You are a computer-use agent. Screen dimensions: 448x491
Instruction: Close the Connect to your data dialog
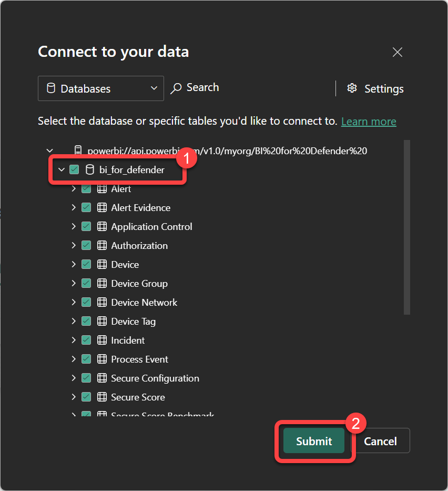pos(398,52)
